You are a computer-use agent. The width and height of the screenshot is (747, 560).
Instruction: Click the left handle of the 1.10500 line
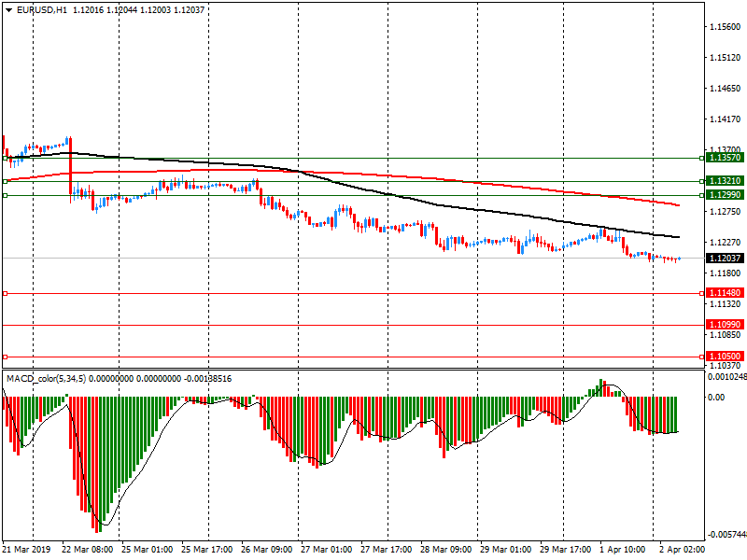coord(6,357)
